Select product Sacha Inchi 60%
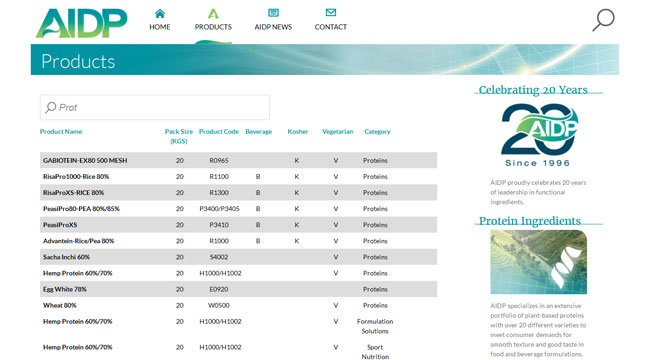This screenshot has width=650, height=360. point(66,257)
